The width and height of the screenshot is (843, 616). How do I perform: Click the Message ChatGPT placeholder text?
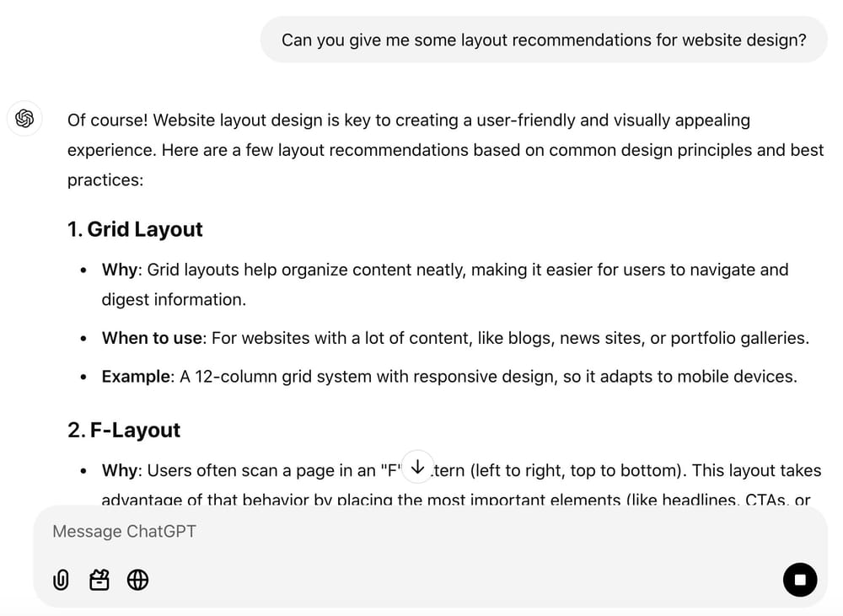click(123, 531)
